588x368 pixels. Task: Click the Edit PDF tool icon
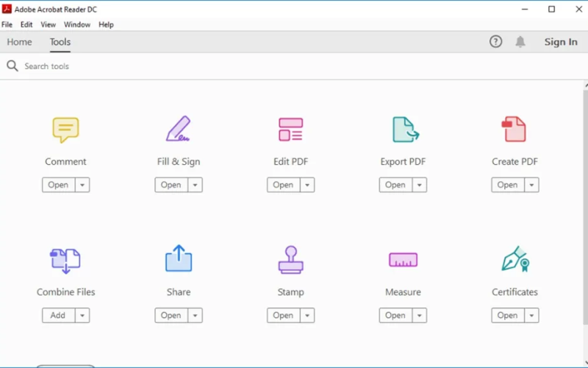click(x=290, y=130)
